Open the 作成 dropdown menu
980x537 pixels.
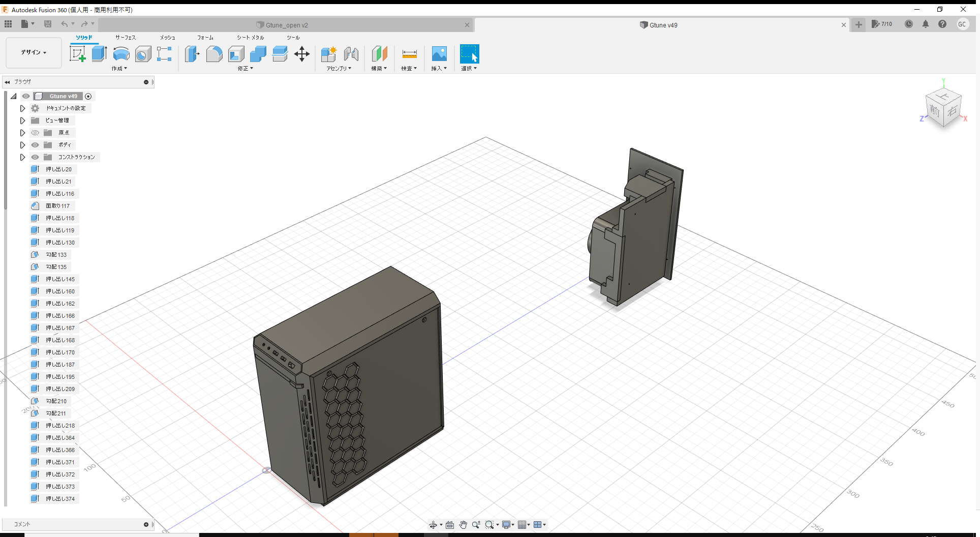point(119,68)
